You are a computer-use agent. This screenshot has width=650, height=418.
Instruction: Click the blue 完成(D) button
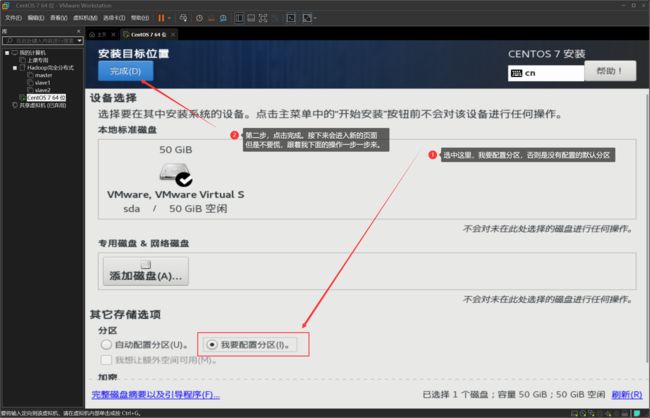coord(126,71)
